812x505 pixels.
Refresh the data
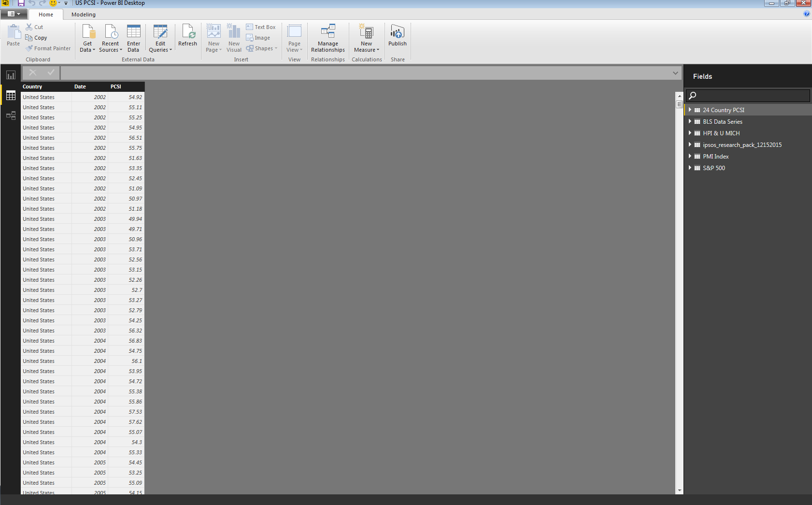pyautogui.click(x=187, y=36)
